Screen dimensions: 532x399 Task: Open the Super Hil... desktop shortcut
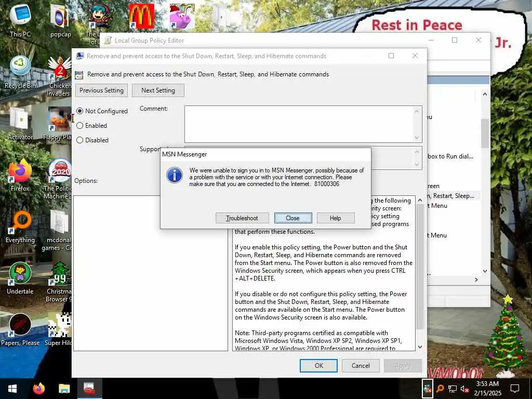[x=58, y=330]
